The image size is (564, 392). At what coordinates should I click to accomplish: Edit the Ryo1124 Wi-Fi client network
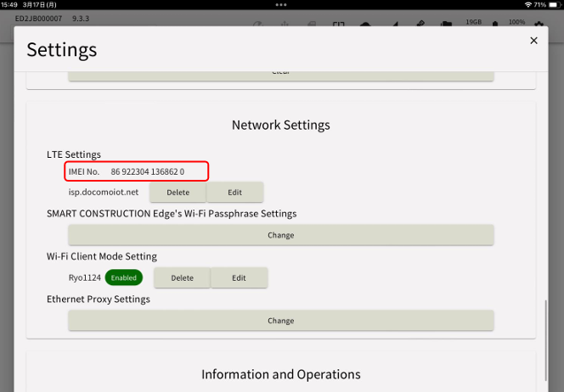[239, 277]
